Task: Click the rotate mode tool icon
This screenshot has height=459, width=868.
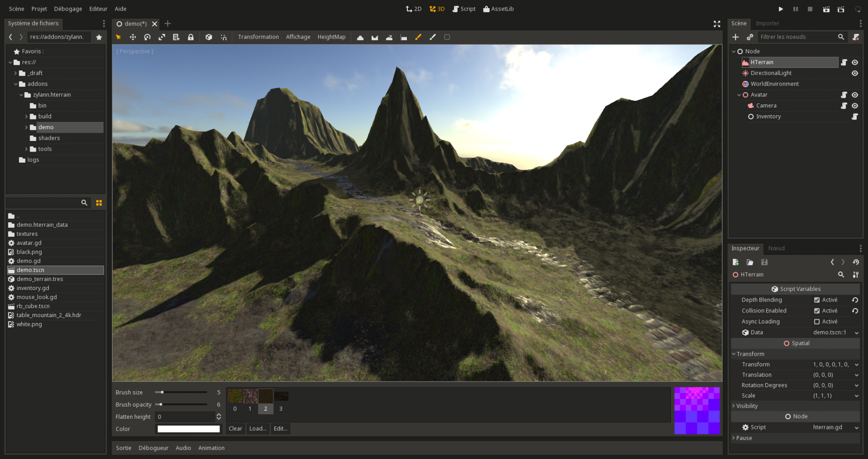Action: point(147,37)
